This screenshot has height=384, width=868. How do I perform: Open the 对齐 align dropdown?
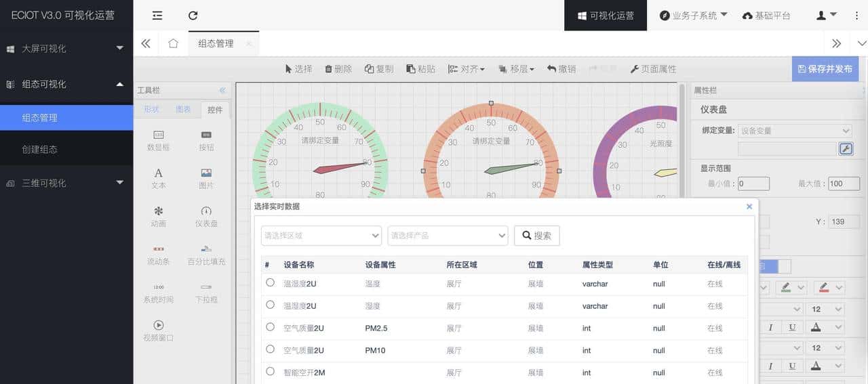coord(466,69)
